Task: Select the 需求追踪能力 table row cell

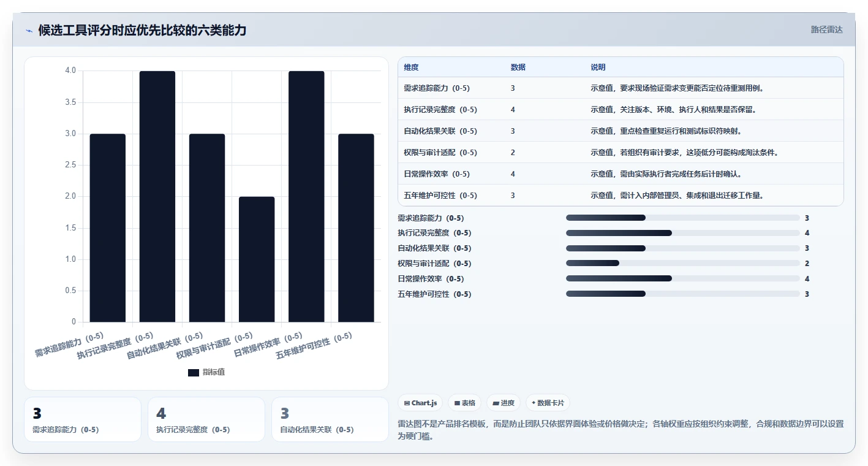Action: pos(437,88)
